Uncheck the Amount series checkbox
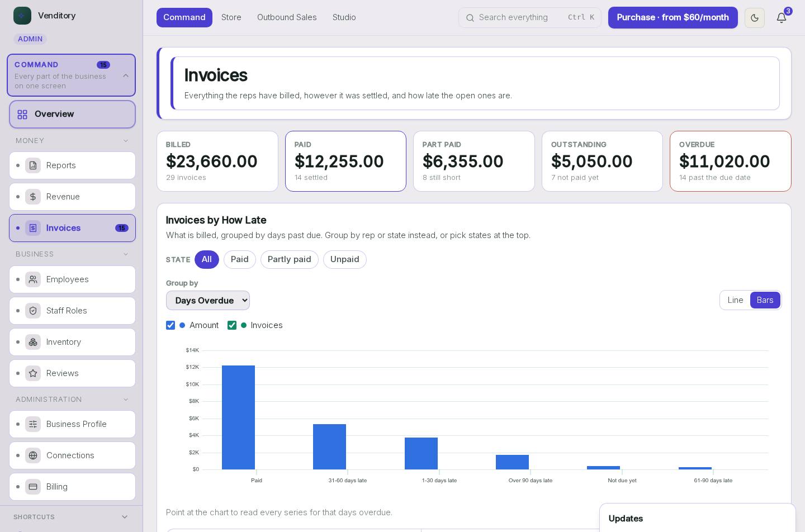Screen dimensions: 805x532 click(x=171, y=325)
